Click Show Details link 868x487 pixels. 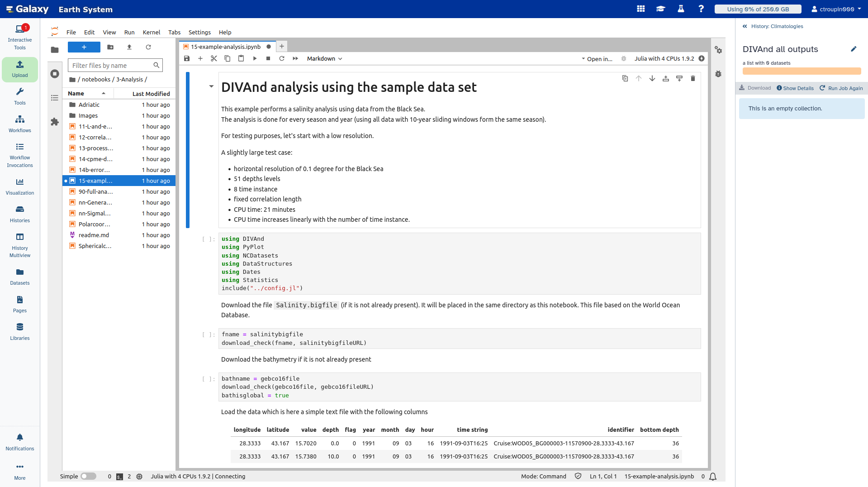click(795, 88)
